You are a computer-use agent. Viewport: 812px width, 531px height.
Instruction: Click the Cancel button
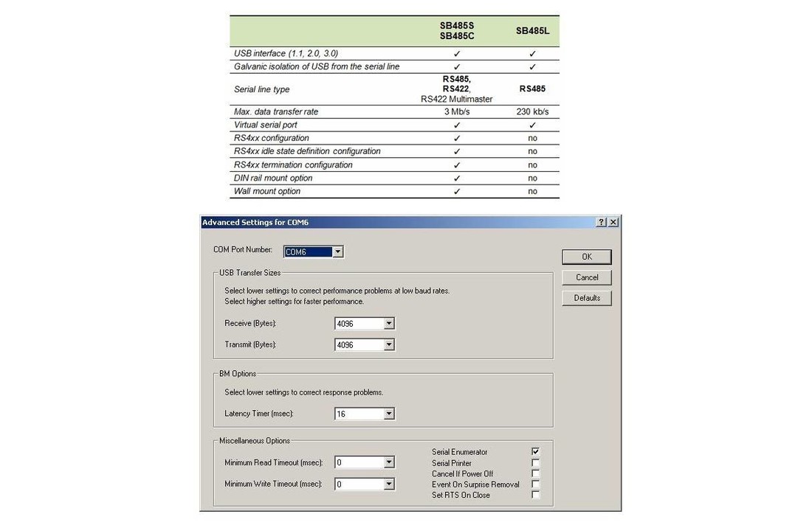[587, 277]
